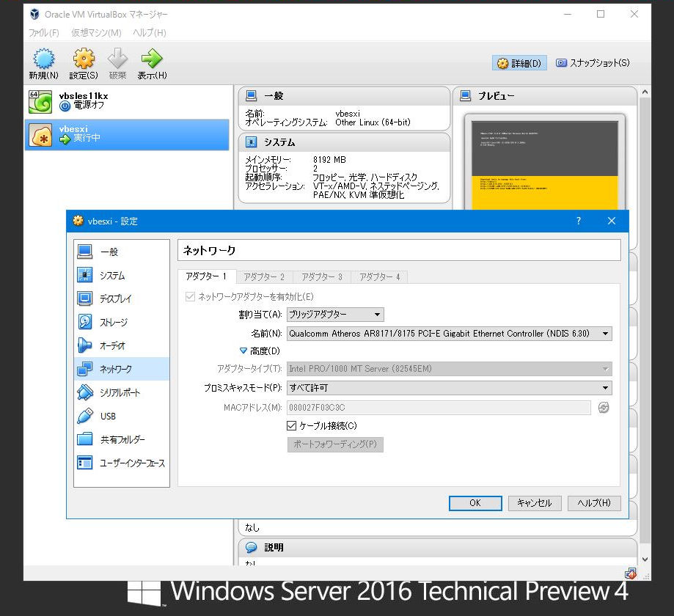Viewport: 674px width, 616px height.
Task: Open the 名前(N) Qualcomm Atheros adapter dropdown
Action: [x=449, y=334]
